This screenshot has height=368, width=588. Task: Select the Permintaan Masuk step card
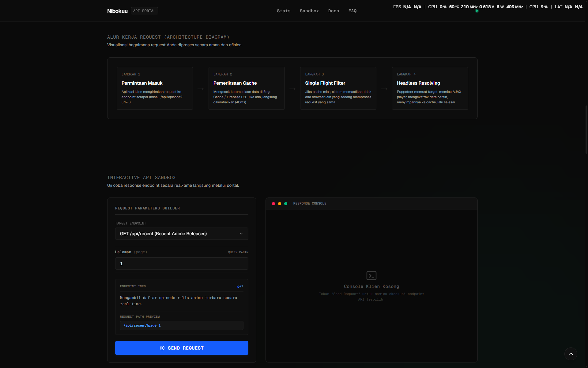[155, 88]
